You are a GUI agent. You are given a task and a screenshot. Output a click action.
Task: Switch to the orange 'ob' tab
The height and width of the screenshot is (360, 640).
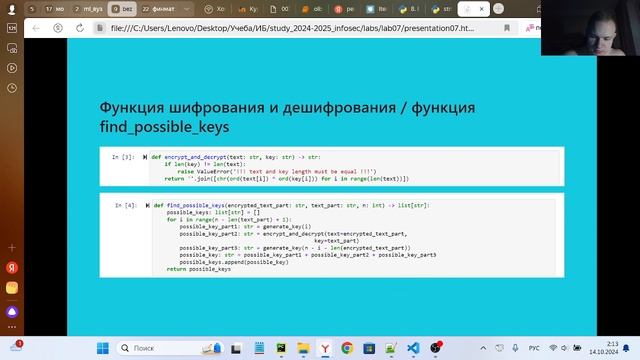(312, 9)
